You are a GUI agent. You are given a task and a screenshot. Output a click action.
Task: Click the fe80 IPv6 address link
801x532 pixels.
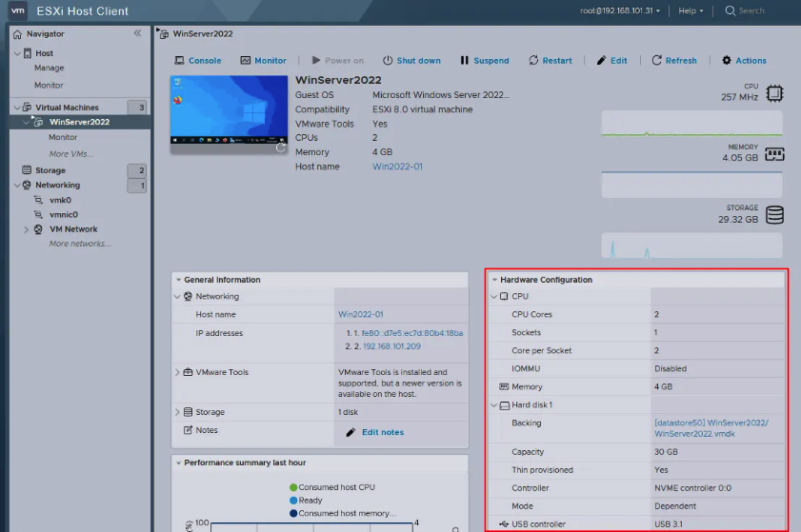(412, 333)
